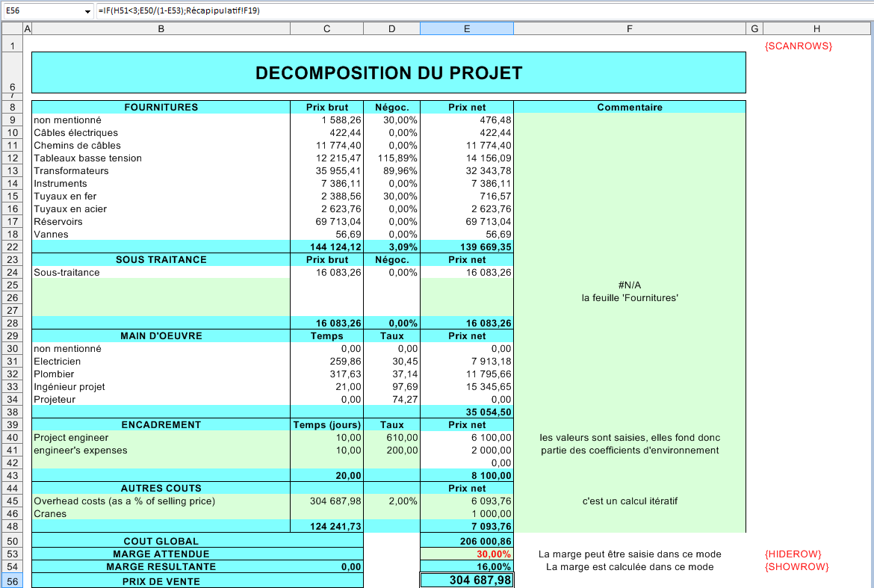The width and height of the screenshot is (874, 588).
Task: Click the {HIDEROW} cell
Action: tap(793, 554)
